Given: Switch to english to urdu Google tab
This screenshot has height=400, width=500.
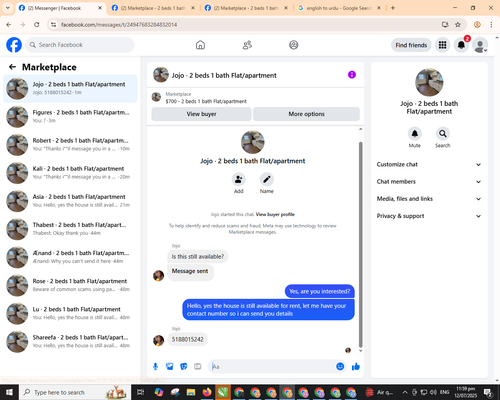Looking at the screenshot, I should (x=338, y=8).
